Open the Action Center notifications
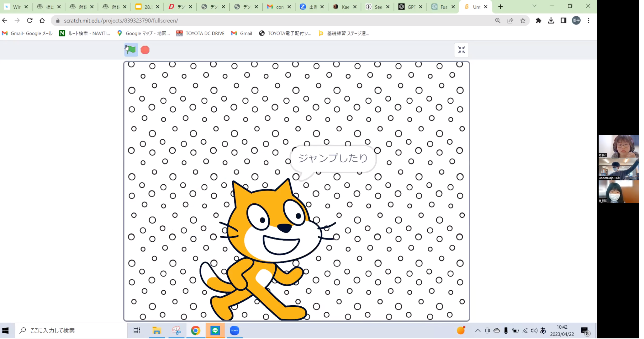Screen dimensions: 644x339 click(585, 331)
